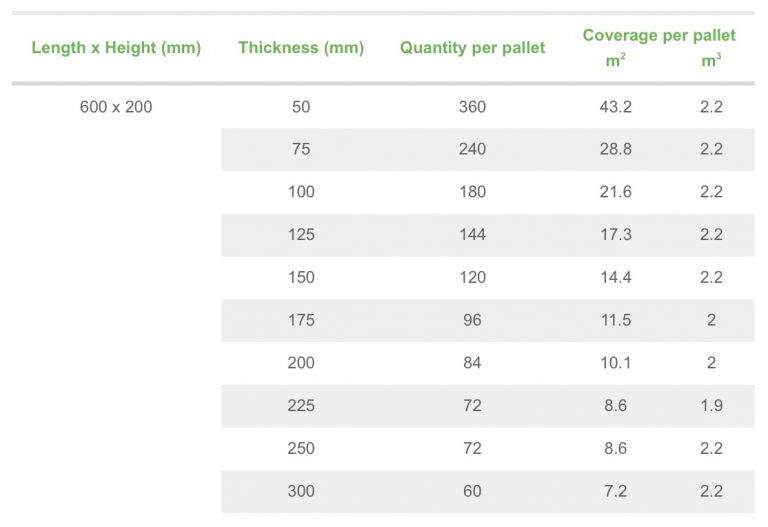768x527 pixels.
Task: Click the 43.2 m² coverage value
Action: click(x=616, y=107)
